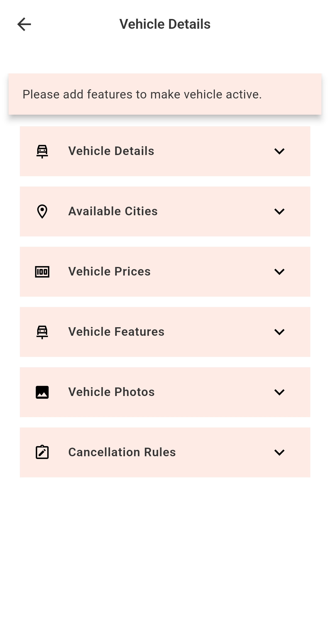Click the image icon for Vehicle Photos
The width and height of the screenshot is (330, 644).
[42, 392]
